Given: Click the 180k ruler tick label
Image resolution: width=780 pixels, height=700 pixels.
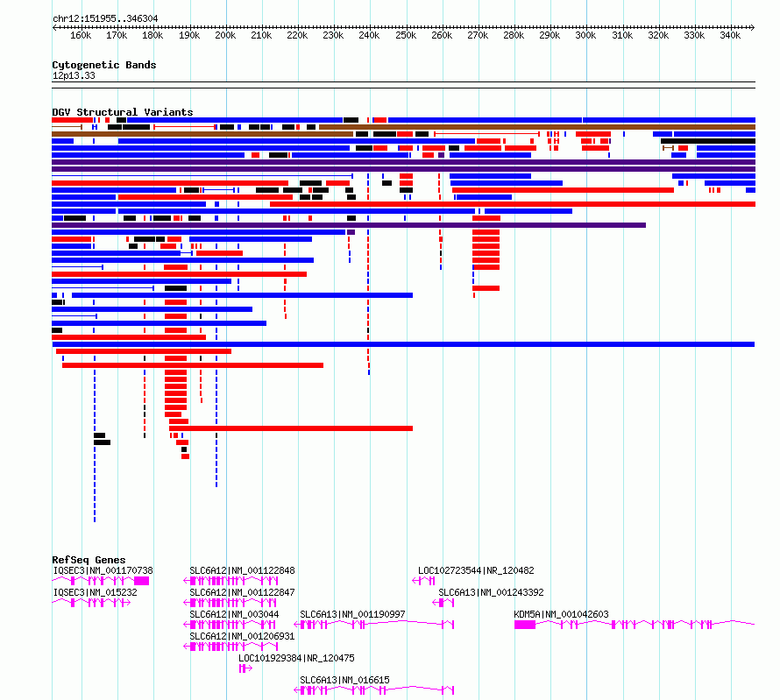Looking at the screenshot, I should (152, 35).
